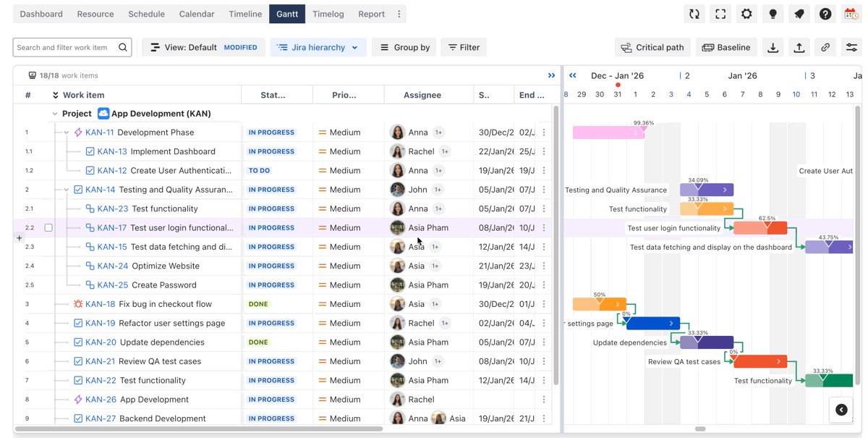Viewport: 868px width, 438px height.
Task: Open the display options sliders icon
Action: pos(851,48)
